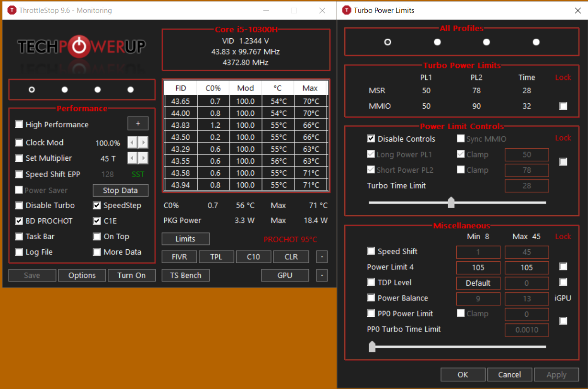Uncheck BD PROCHOT
This screenshot has height=389, width=588.
[19, 221]
